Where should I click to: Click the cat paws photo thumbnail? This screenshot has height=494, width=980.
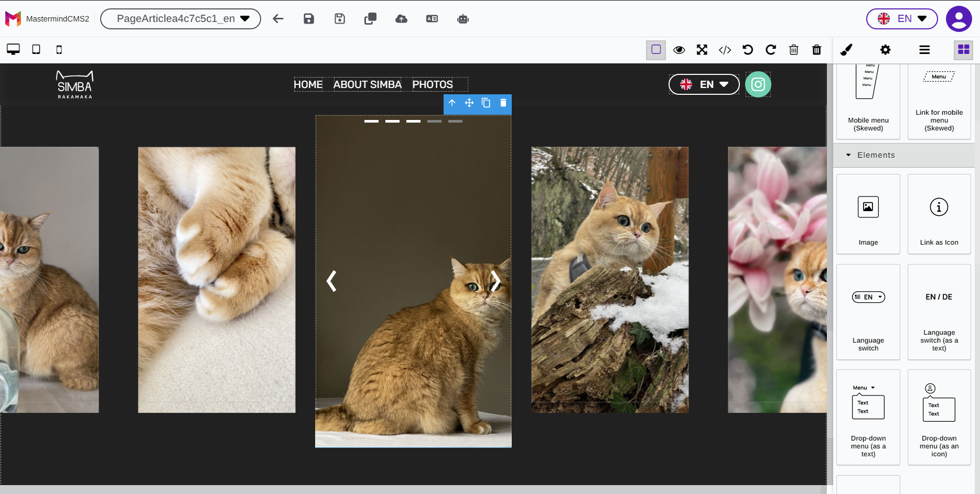(217, 280)
